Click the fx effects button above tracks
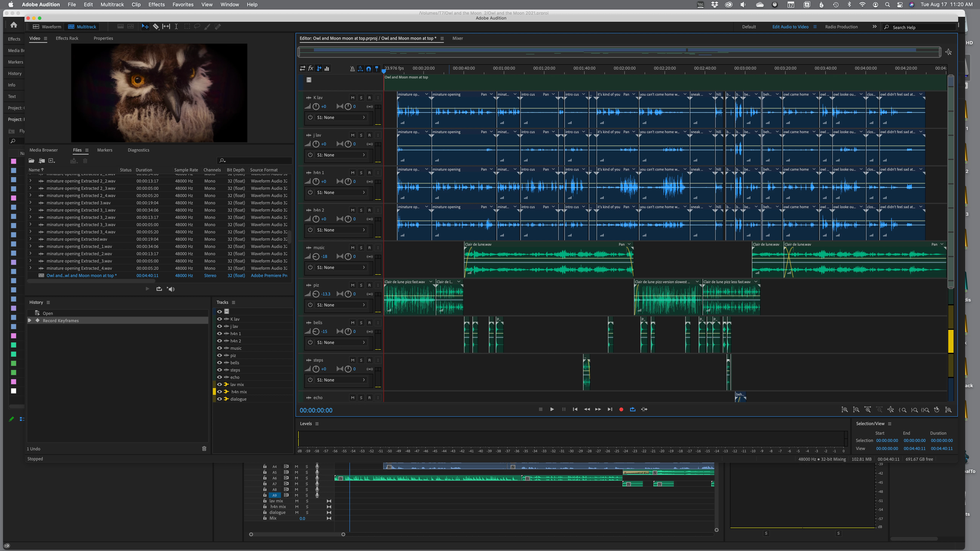 [310, 68]
